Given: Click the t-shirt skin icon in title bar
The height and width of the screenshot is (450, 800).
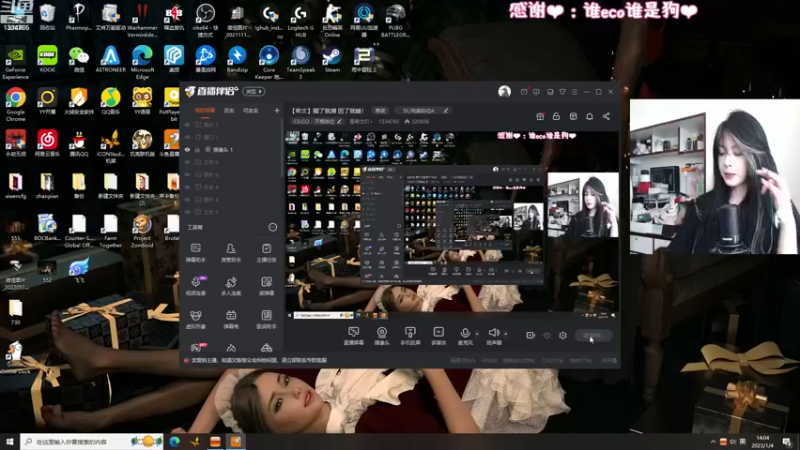Looking at the screenshot, I should (x=562, y=92).
